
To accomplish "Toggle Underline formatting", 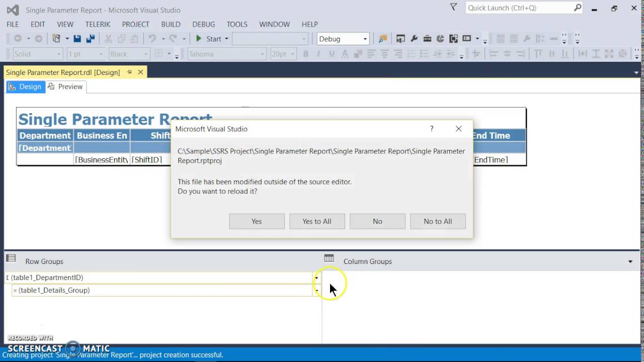I will (332, 54).
